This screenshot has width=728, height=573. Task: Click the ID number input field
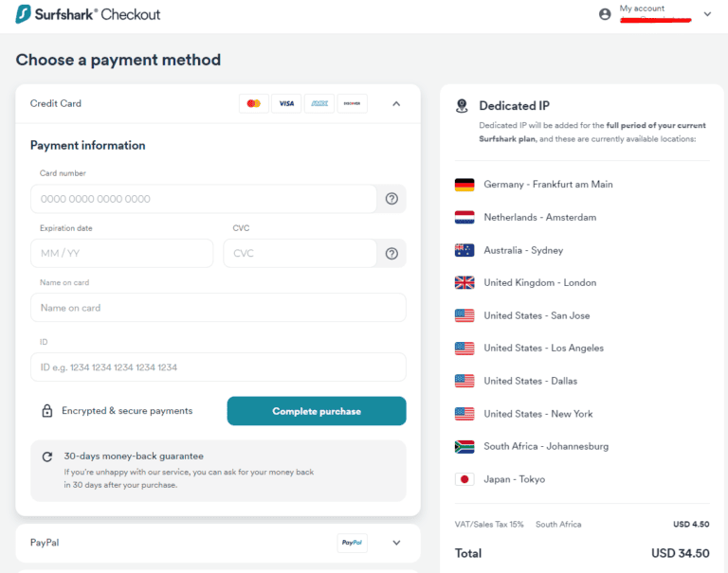218,367
